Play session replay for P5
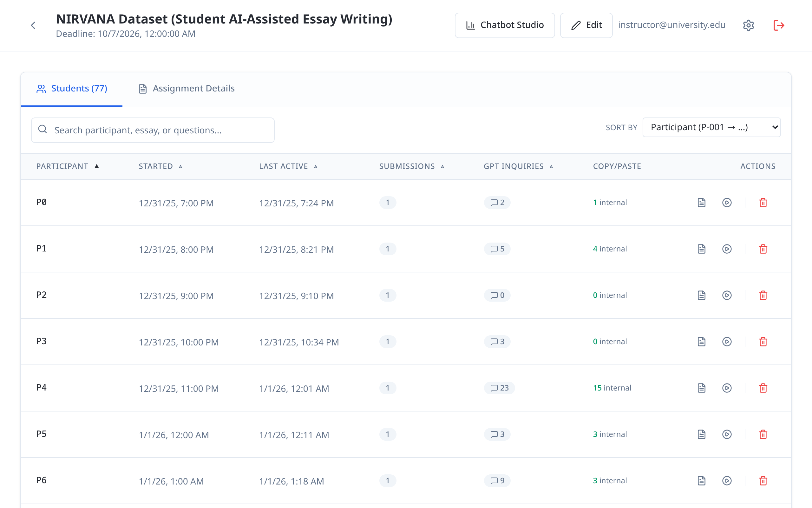 coord(727,434)
